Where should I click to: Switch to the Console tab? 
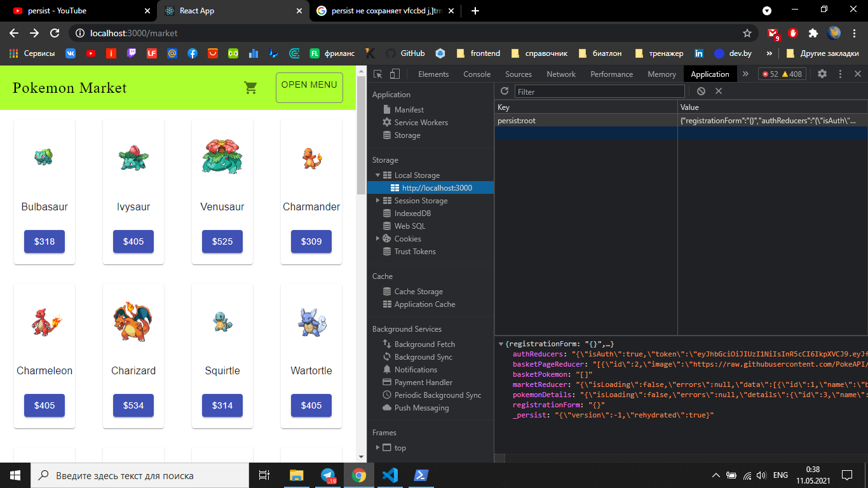pos(477,74)
